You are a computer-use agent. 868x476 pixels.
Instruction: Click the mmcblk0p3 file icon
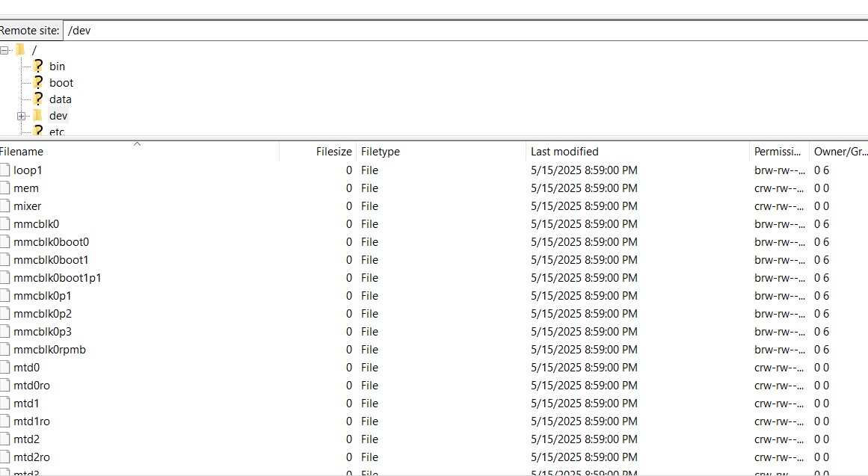click(5, 332)
